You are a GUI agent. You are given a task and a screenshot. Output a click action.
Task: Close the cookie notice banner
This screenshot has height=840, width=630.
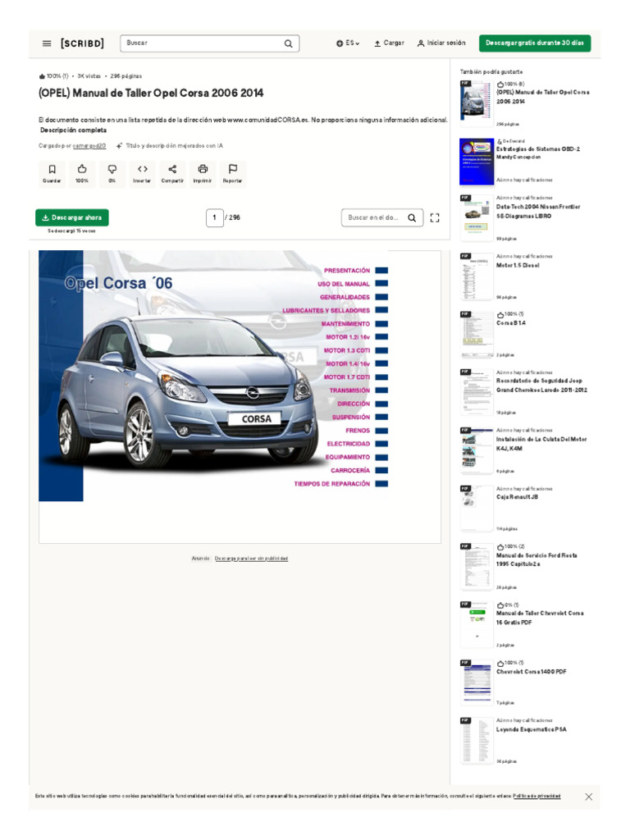click(x=589, y=797)
